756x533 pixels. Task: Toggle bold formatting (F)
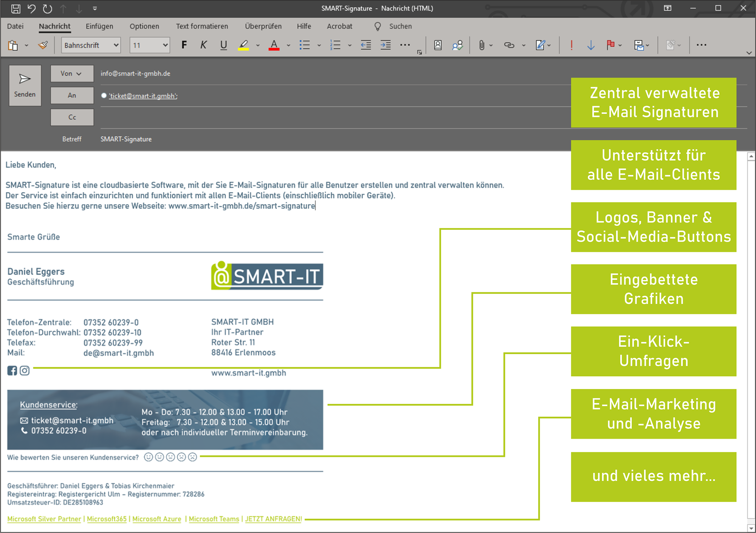[x=184, y=45]
